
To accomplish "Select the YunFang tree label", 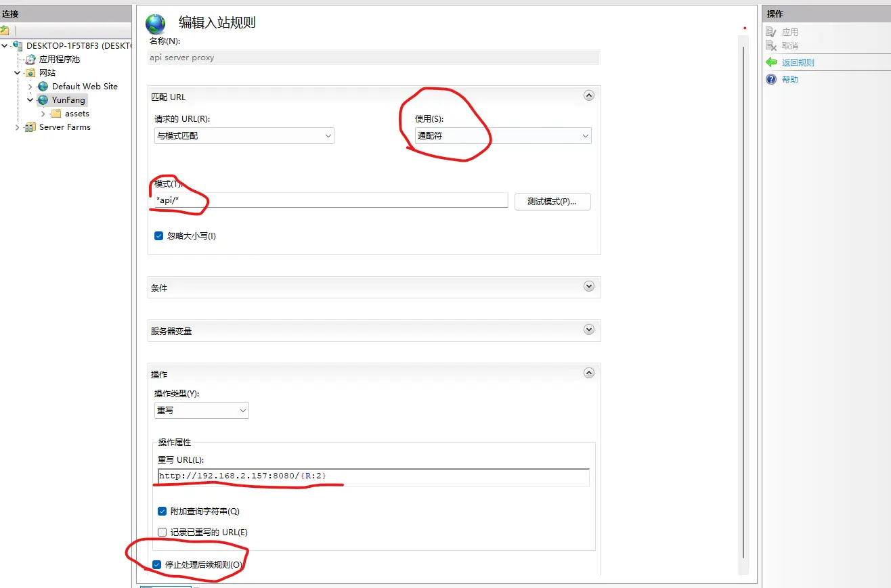I will (68, 100).
